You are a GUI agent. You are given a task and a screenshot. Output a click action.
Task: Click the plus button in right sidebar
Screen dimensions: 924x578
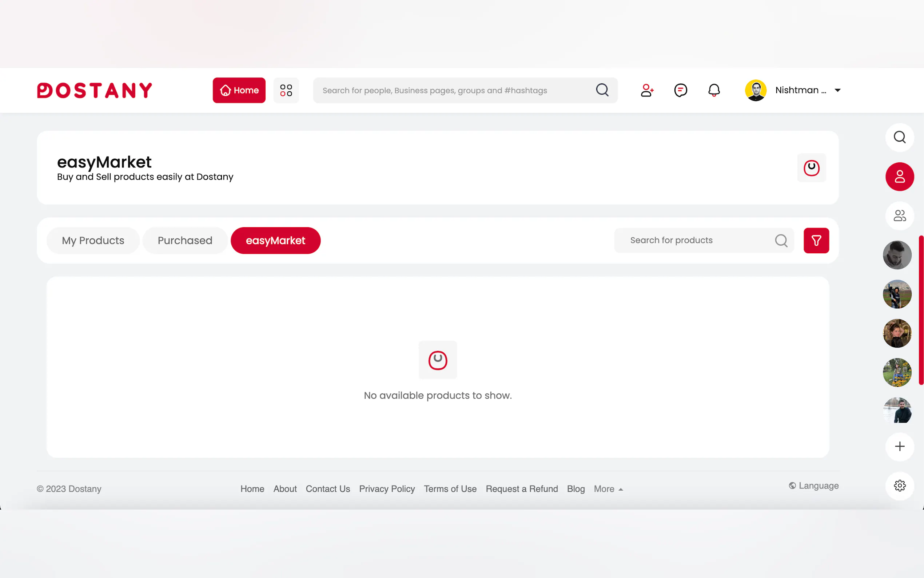click(x=899, y=447)
